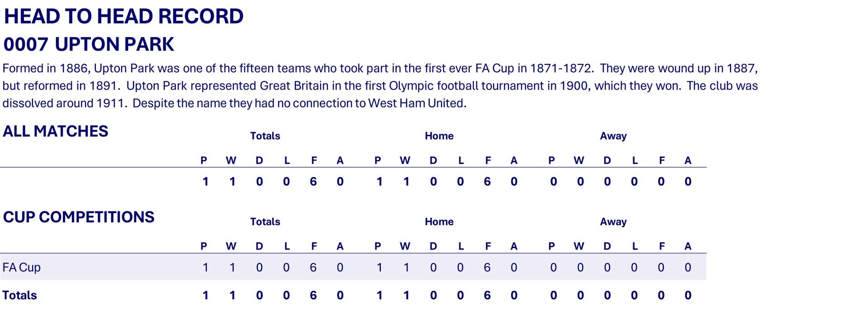Click the All Matches Totals goals-for value 6
Image resolution: width=868 pixels, height=322 pixels.
(x=313, y=182)
